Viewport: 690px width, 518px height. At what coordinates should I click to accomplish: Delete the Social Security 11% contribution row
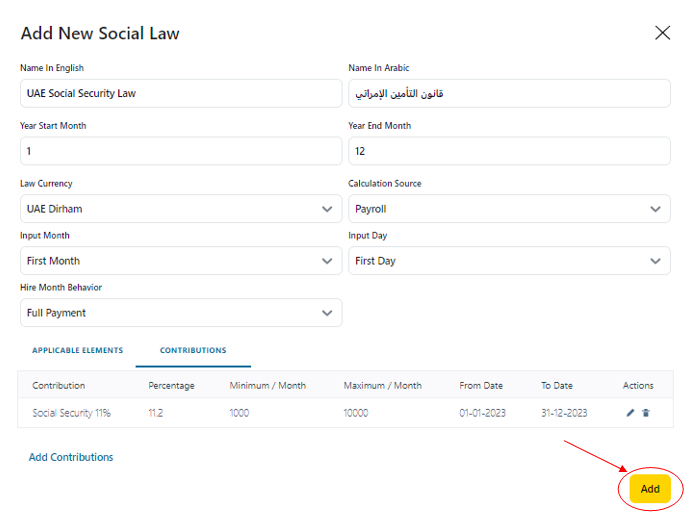tap(646, 413)
